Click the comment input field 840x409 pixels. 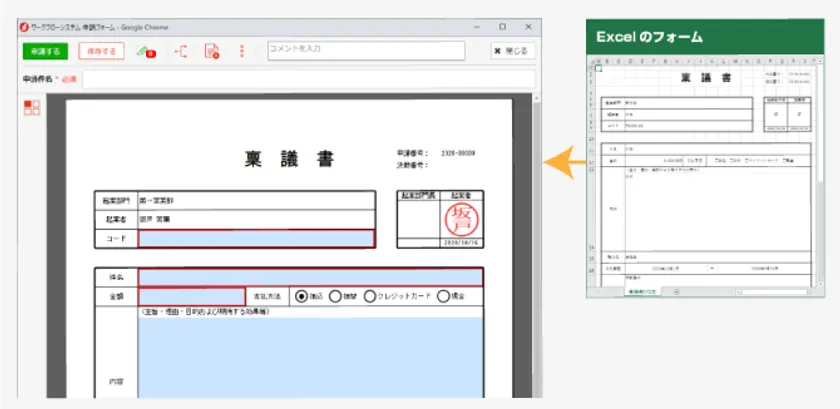(x=366, y=50)
